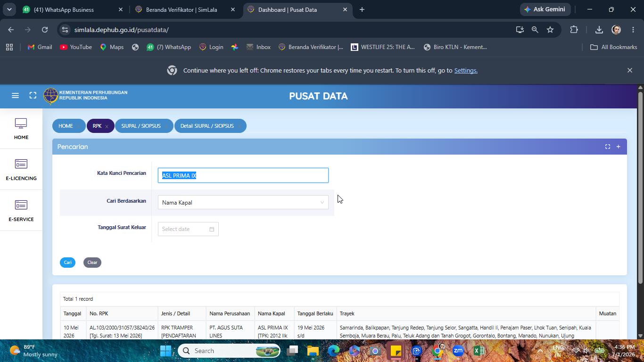Screen dimensions: 644x362
Task: Click the Kementerian Perhubungan logo
Action: [x=85, y=96]
